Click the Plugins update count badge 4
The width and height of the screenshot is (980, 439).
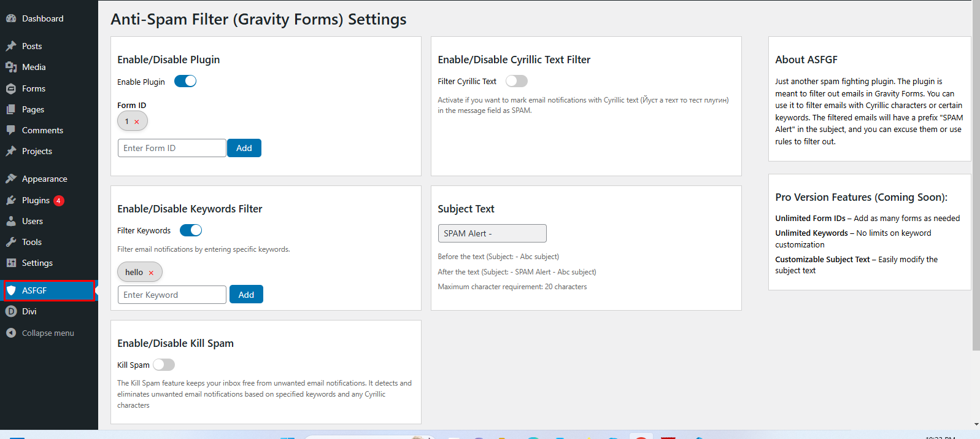pyautogui.click(x=59, y=200)
